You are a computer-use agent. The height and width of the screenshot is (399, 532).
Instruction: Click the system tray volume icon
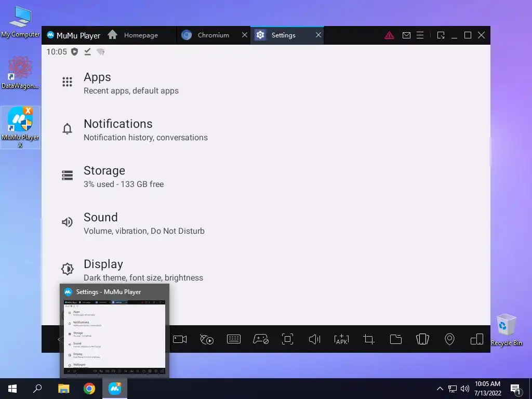coord(465,389)
